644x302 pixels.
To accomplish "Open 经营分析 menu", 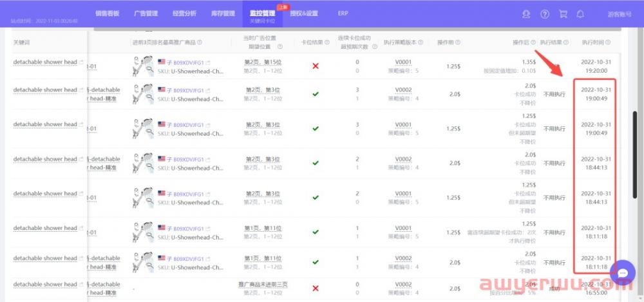I will (x=184, y=13).
